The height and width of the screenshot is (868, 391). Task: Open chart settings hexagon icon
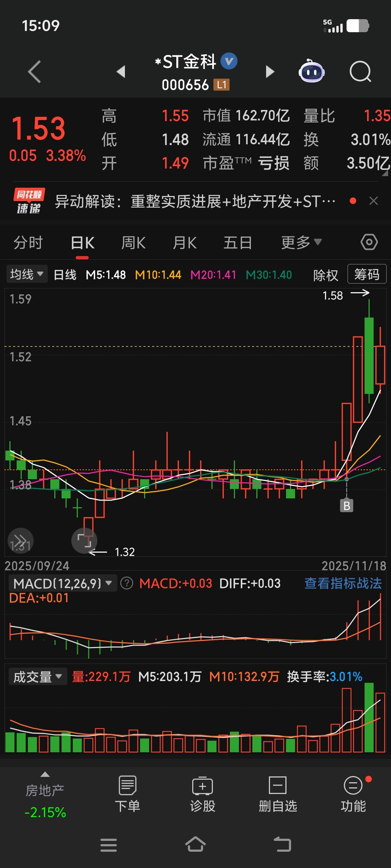(369, 242)
